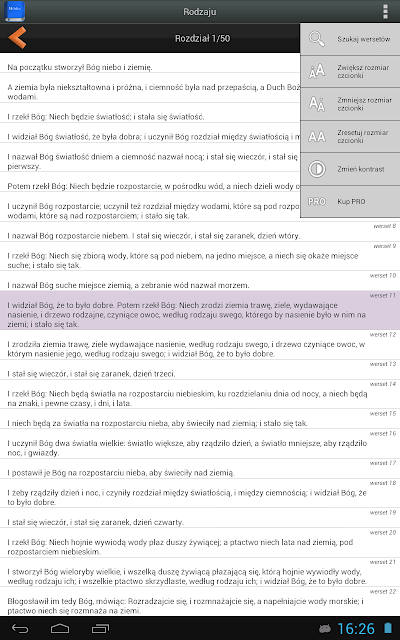The width and height of the screenshot is (400, 640).
Task: Tap the orange back arrow
Action: (x=18, y=38)
